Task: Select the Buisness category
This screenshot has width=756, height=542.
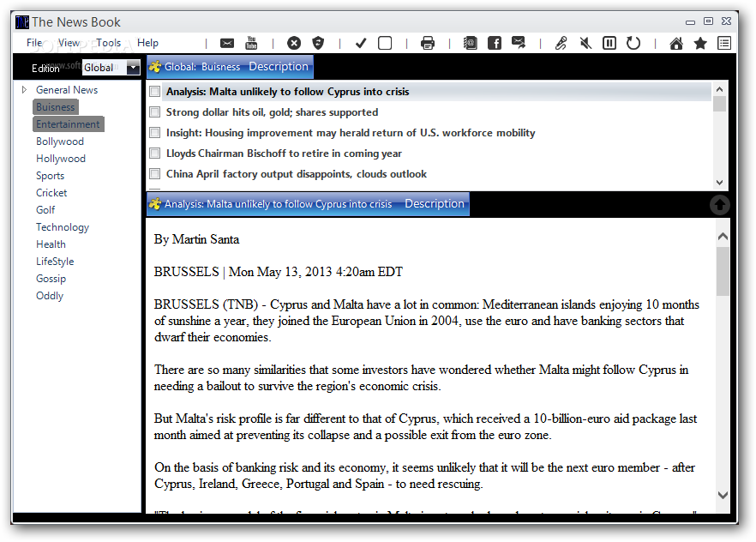Action: coord(56,107)
